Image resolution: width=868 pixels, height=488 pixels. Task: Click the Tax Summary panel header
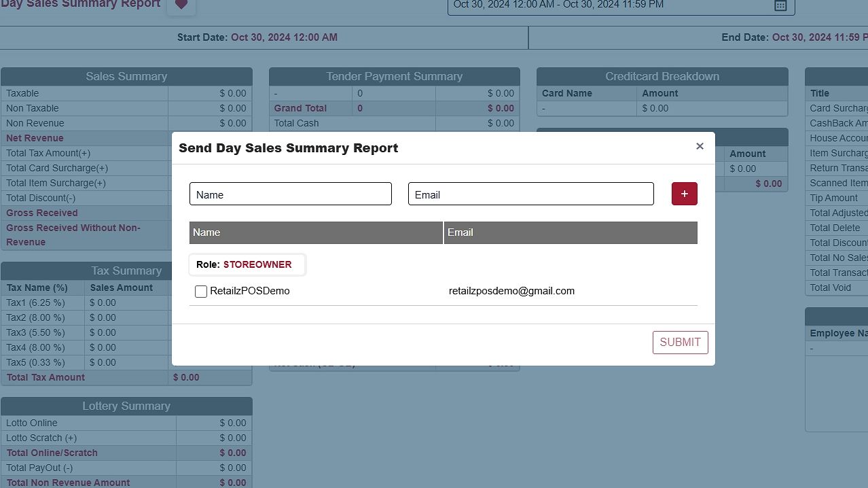[x=126, y=271]
